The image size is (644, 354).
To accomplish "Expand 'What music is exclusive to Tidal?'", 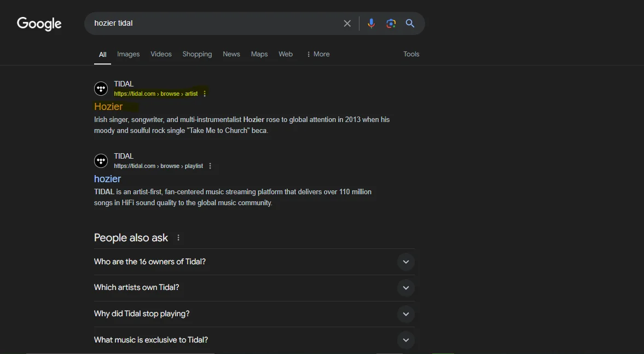I will pos(254,340).
